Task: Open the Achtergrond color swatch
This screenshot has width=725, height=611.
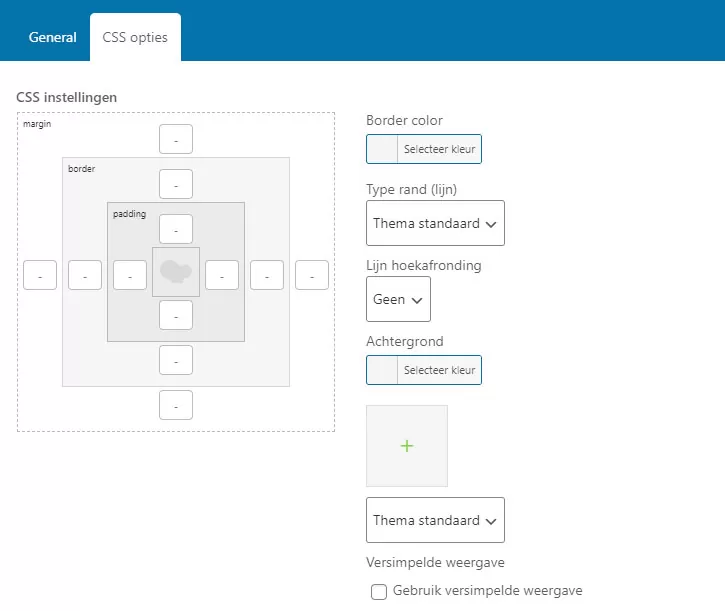Action: pyautogui.click(x=383, y=370)
